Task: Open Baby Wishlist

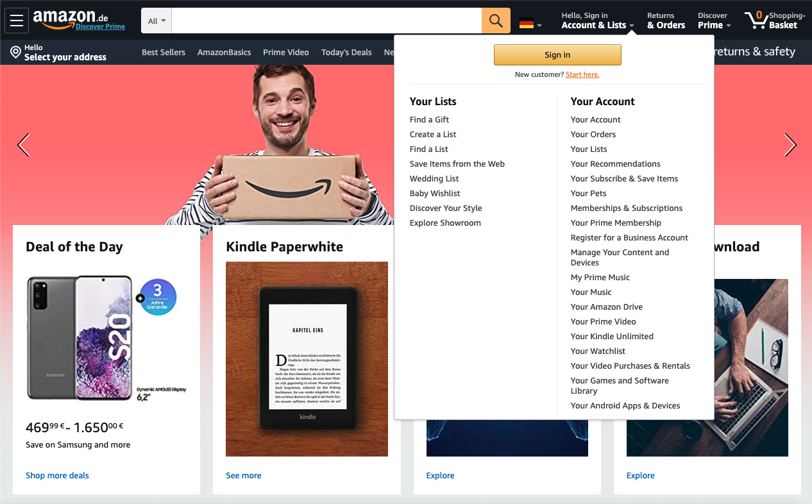Action: [x=435, y=193]
